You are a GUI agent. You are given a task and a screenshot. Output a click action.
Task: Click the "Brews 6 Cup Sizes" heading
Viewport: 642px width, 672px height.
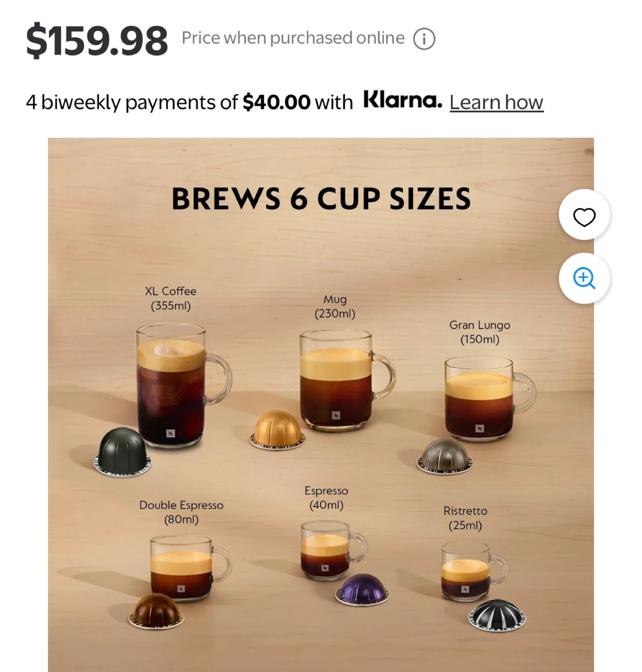pos(321,198)
